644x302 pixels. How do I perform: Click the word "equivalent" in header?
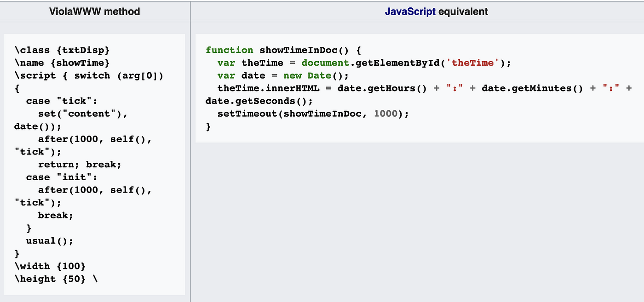coord(463,11)
